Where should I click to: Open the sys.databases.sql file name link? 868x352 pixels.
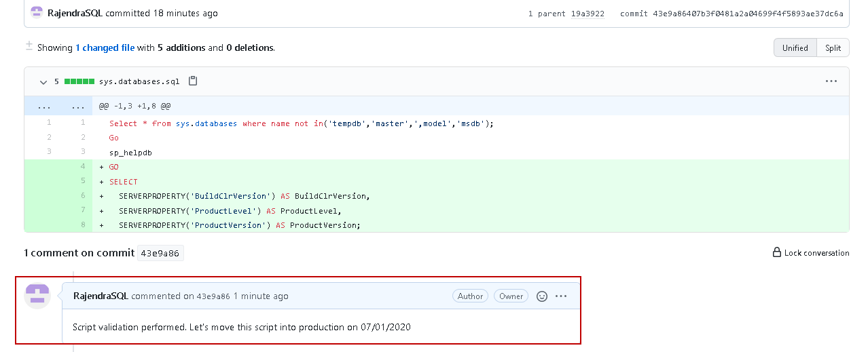(x=139, y=81)
